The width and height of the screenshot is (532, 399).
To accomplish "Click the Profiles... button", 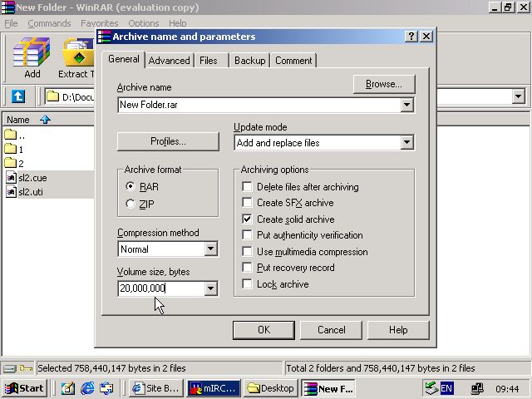I will point(168,141).
